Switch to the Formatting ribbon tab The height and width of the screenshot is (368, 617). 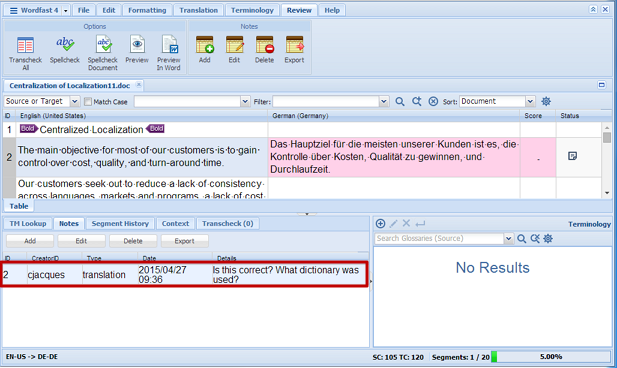click(x=147, y=10)
